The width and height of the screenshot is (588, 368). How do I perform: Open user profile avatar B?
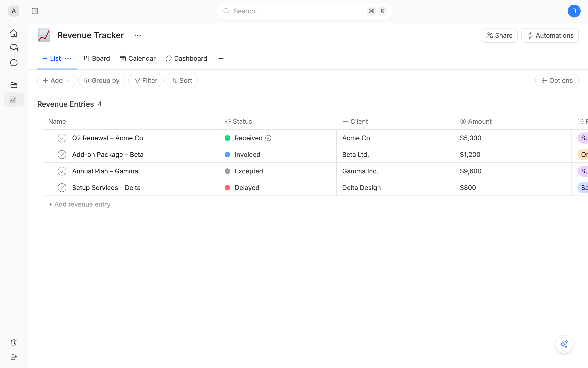574,11
